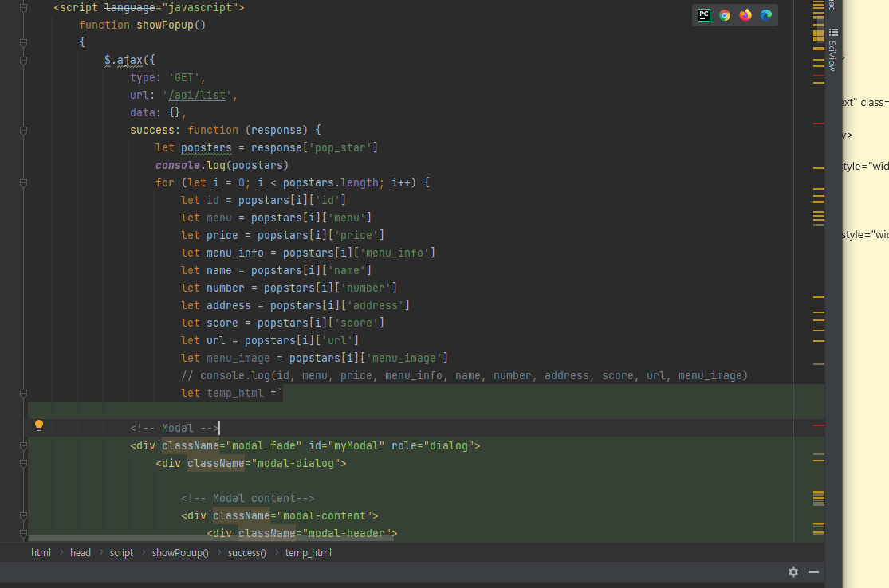This screenshot has width=889, height=588.
Task: Click 'let address' variable declaration
Action: point(295,306)
